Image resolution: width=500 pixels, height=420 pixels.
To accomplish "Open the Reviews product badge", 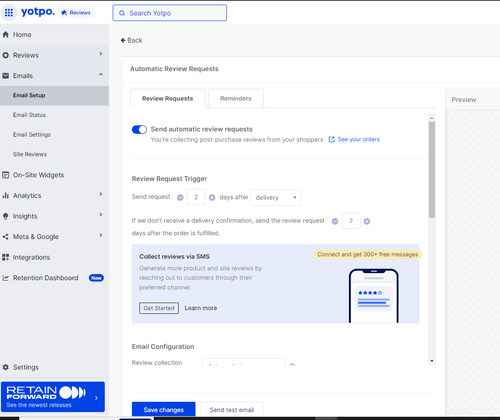I will pos(77,13).
